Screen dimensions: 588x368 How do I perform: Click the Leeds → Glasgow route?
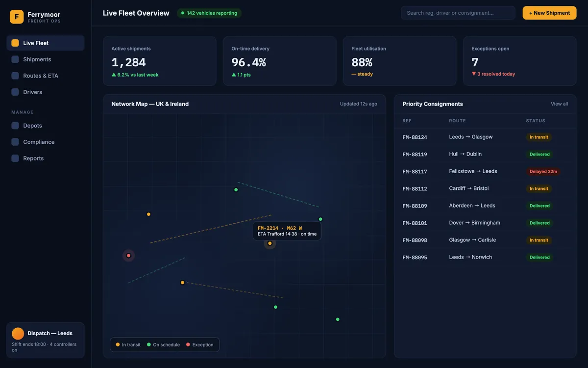coord(471,137)
